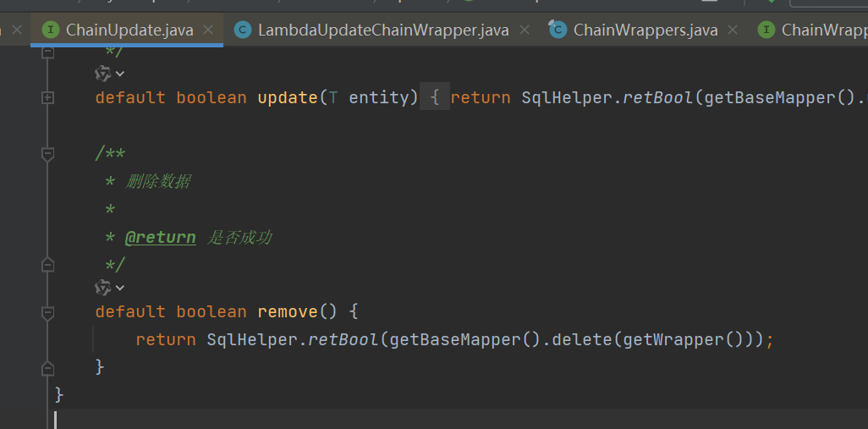Click the remove method name
The height and width of the screenshot is (429, 868).
(x=288, y=311)
